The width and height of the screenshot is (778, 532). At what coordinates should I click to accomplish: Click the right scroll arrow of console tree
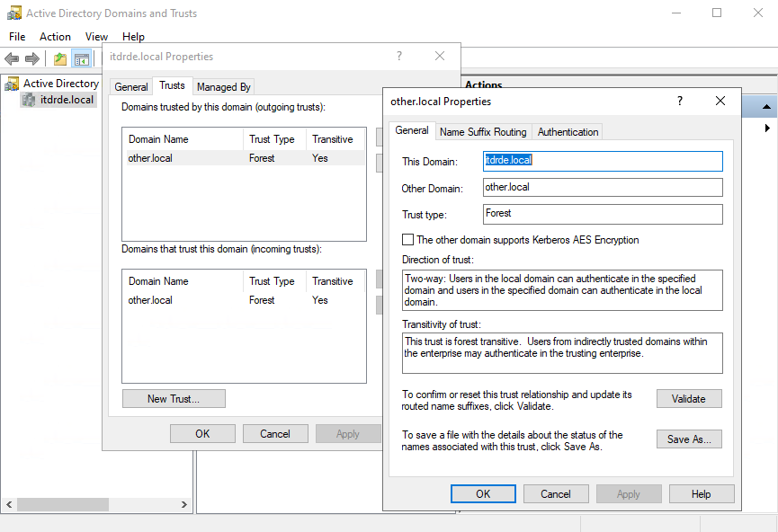(x=184, y=504)
